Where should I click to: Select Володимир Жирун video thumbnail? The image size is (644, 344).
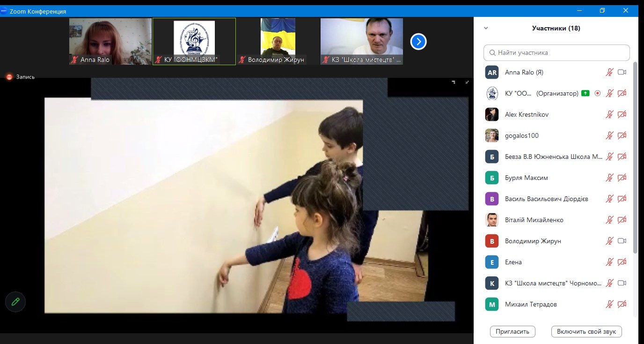(x=278, y=41)
